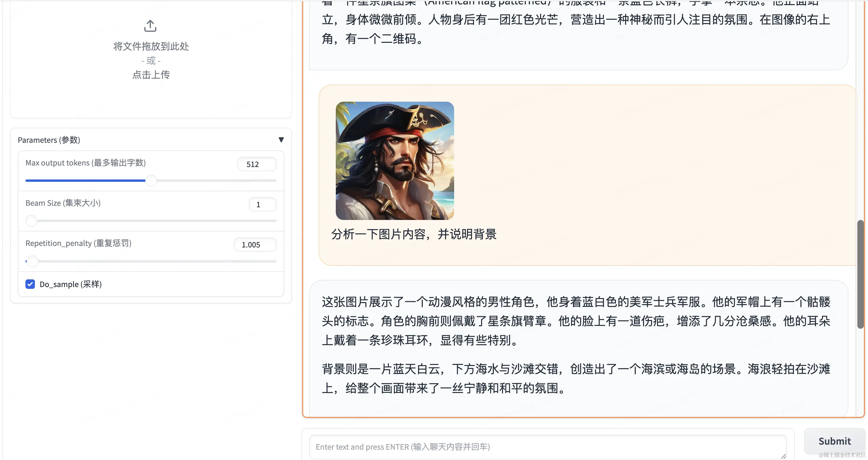Uncheck the Do_sample checkbox
The height and width of the screenshot is (460, 868).
[30, 284]
